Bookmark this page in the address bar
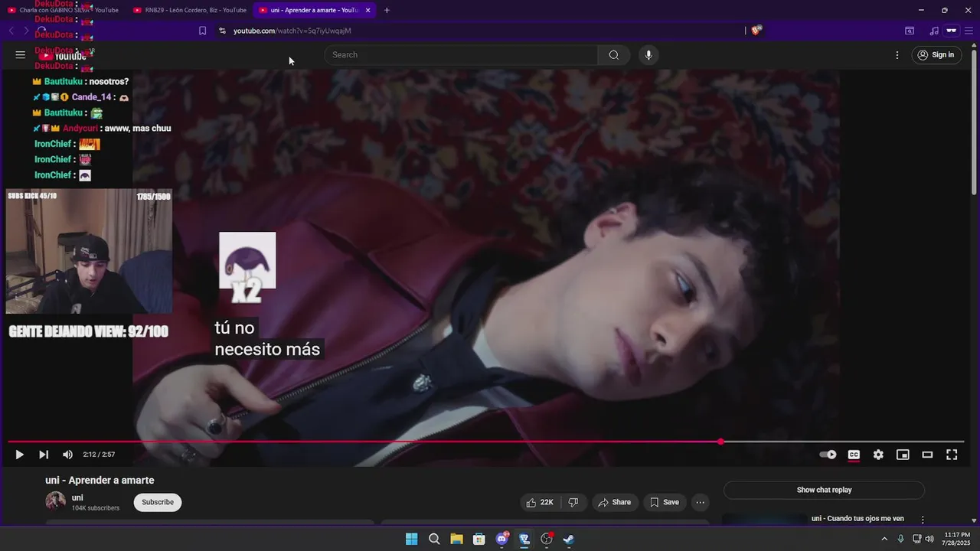Screen dimensions: 980x551 tap(202, 31)
